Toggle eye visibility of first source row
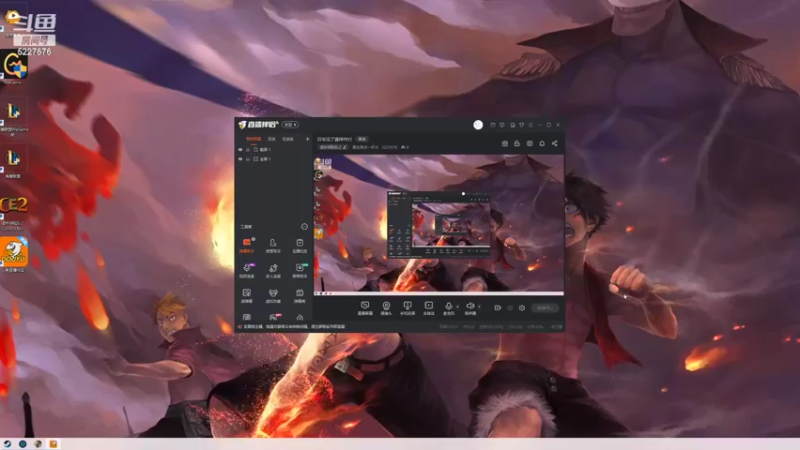800x450 pixels. (240, 149)
